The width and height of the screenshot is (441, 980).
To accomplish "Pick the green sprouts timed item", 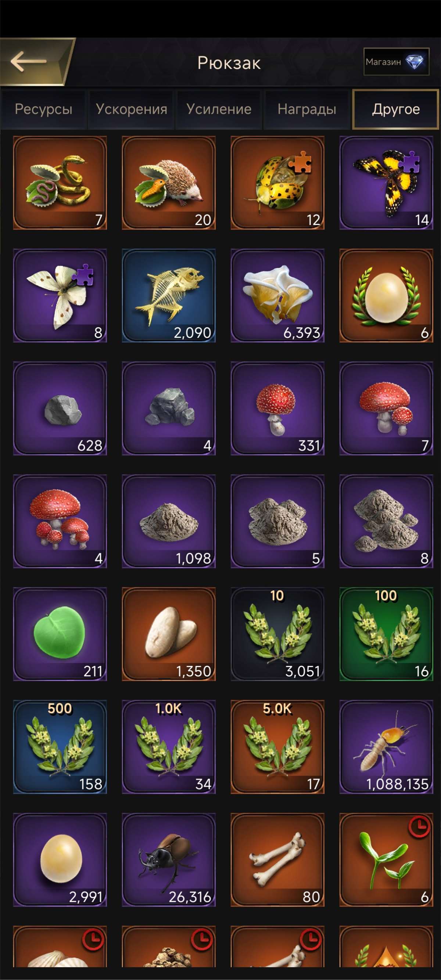I will click(x=386, y=860).
